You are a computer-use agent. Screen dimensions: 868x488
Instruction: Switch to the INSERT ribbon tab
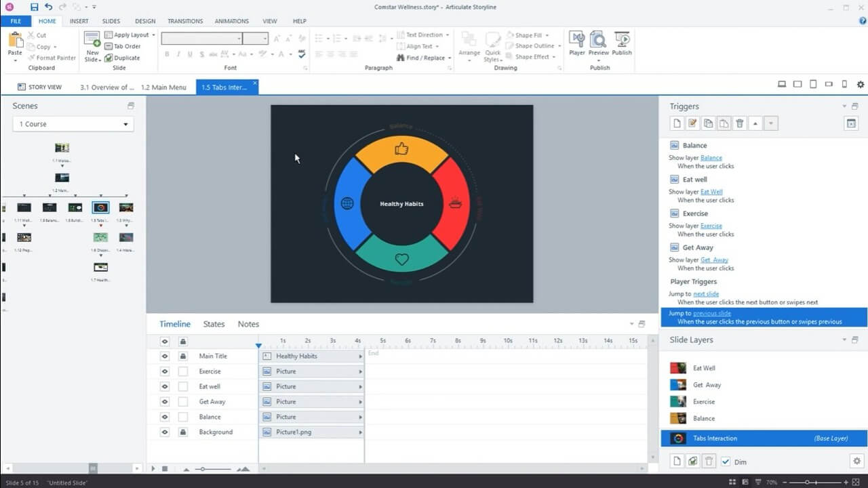click(x=79, y=21)
